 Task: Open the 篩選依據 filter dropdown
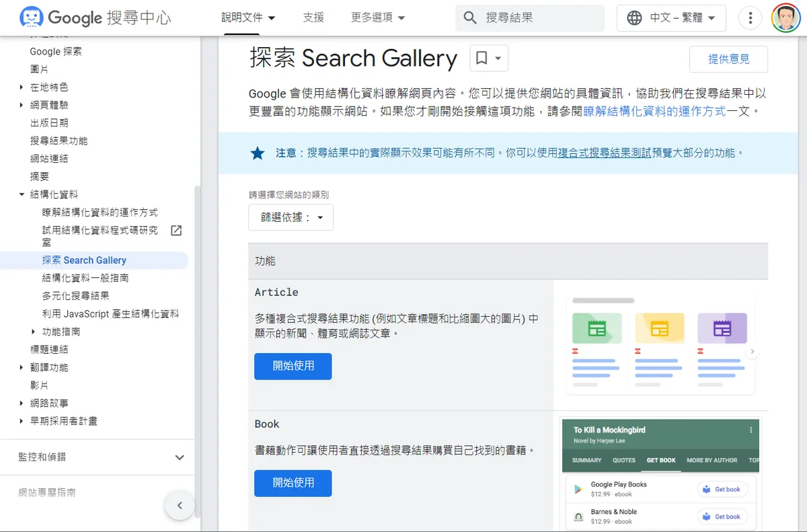(x=291, y=218)
